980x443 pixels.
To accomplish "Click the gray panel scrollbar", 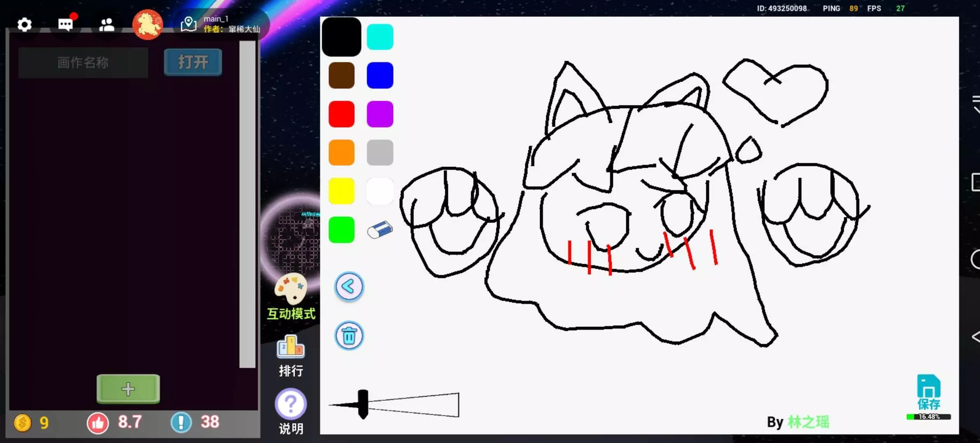I will point(247,204).
